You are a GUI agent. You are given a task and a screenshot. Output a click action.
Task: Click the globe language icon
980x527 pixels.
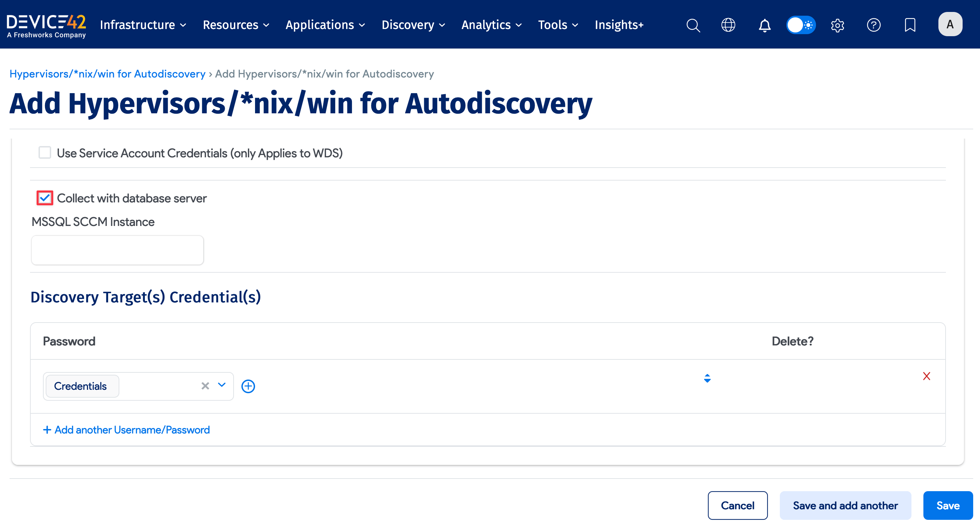pyautogui.click(x=728, y=25)
